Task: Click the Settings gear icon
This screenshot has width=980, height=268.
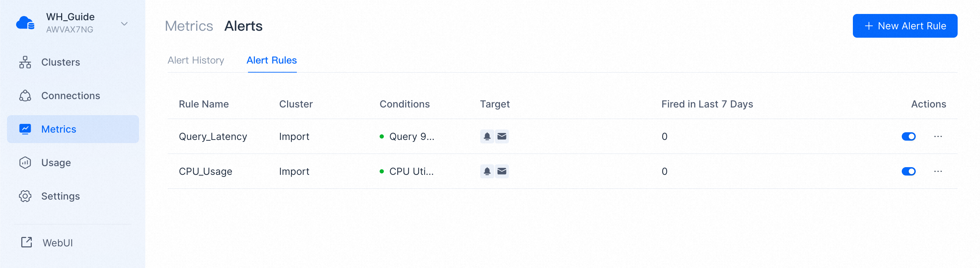Action: click(25, 196)
